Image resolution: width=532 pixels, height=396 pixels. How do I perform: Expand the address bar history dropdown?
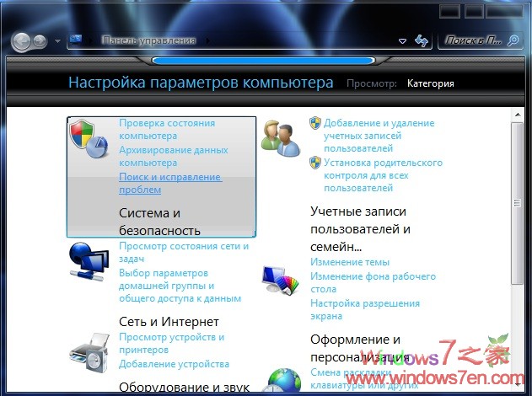click(x=402, y=41)
